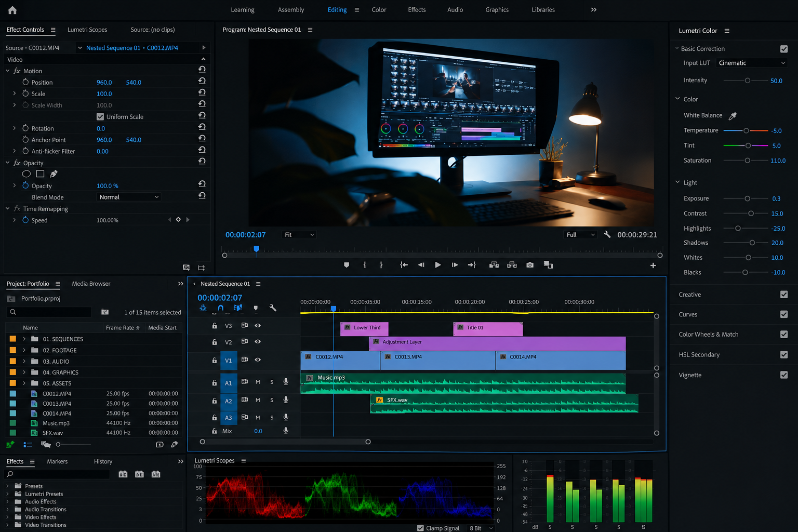Open Program monitor wrench settings
The height and width of the screenshot is (532, 798).
(607, 234)
